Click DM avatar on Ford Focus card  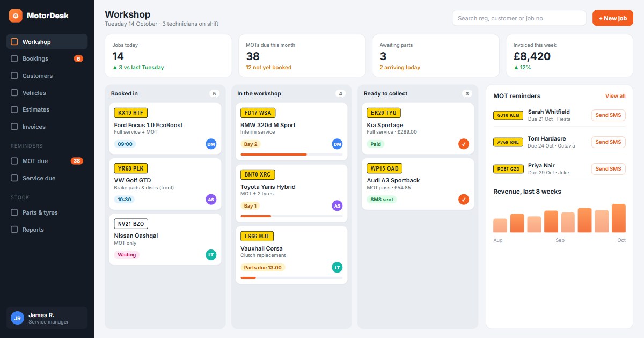(x=211, y=144)
